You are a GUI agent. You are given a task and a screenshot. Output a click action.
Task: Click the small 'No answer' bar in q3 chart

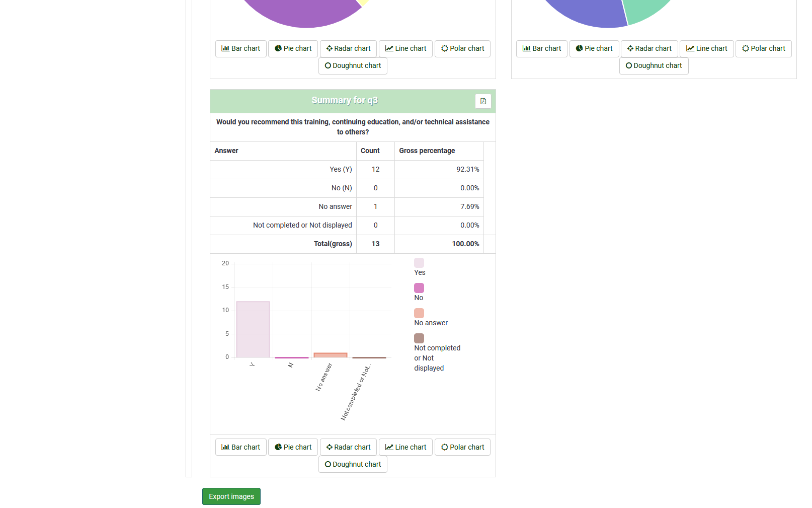point(331,355)
